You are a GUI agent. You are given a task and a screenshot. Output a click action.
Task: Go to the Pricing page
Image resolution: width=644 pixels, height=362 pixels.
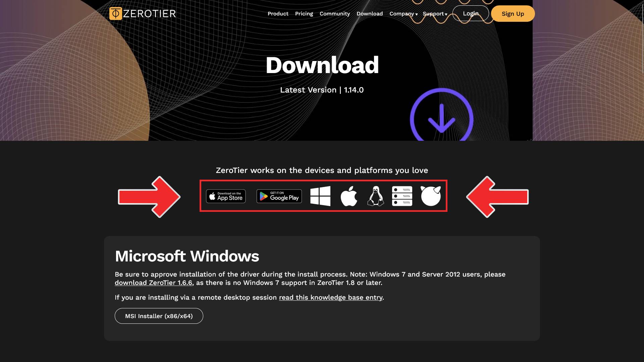[x=304, y=14]
